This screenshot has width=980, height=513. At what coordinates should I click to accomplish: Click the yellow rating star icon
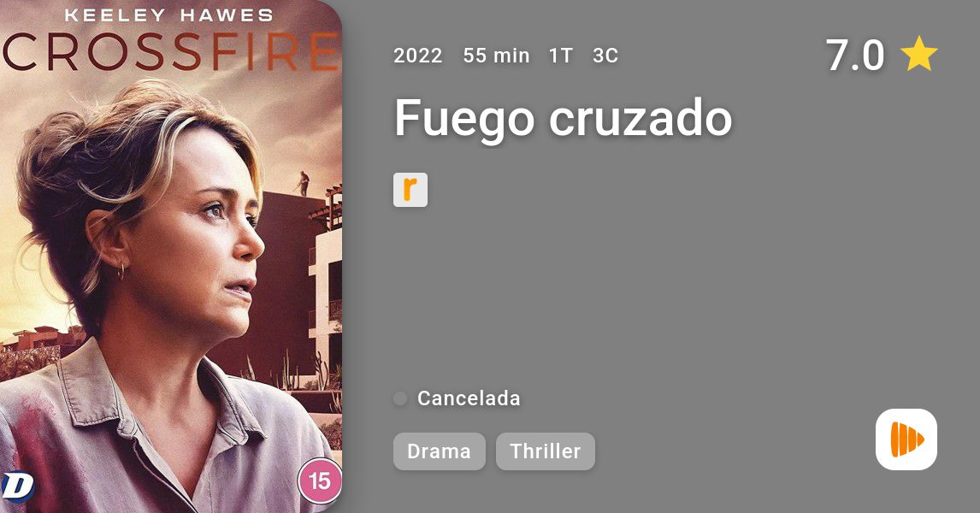tap(918, 54)
